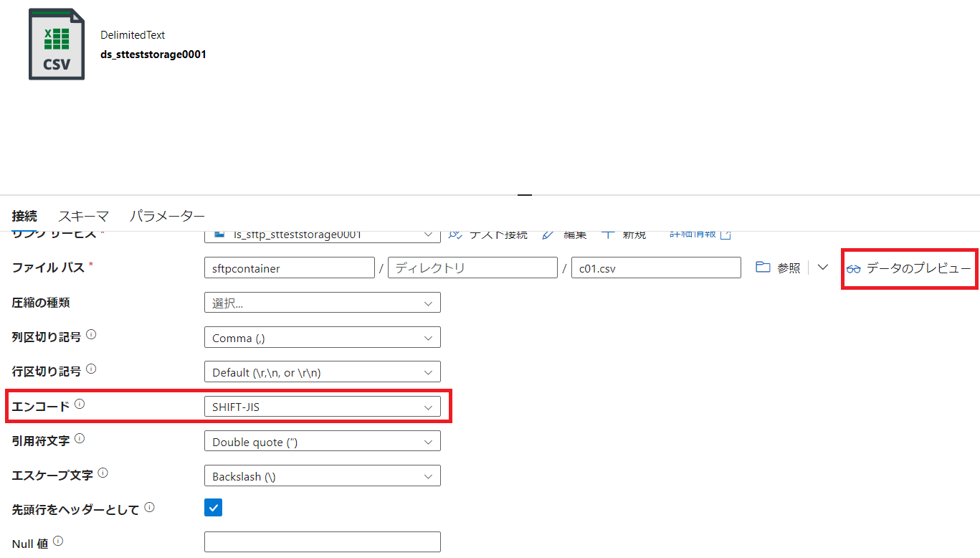
Task: Click info icon next to 引用符文字
Action: pyautogui.click(x=80, y=438)
